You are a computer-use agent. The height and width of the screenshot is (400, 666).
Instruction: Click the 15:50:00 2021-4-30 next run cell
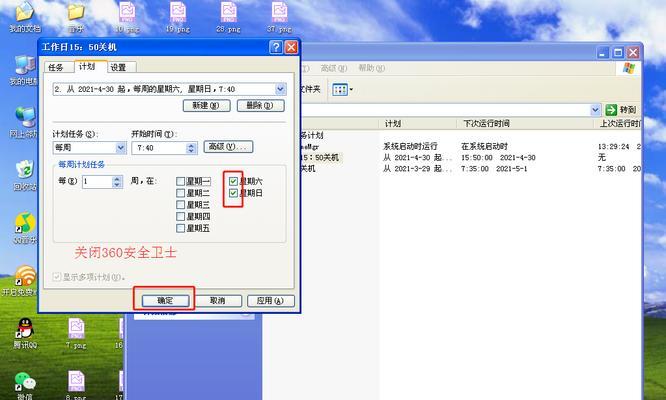pos(498,158)
